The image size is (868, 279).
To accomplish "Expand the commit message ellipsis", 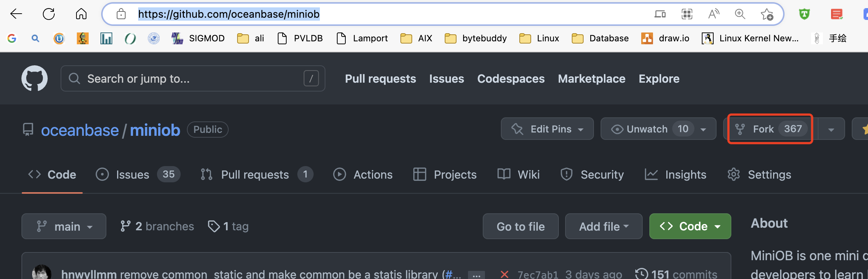I will point(476,275).
